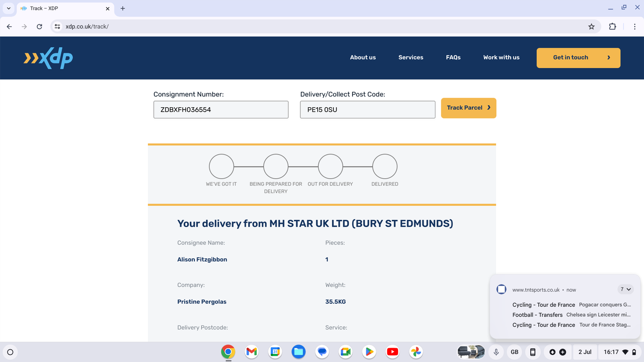
Task: Open the Services menu item
Action: click(410, 57)
